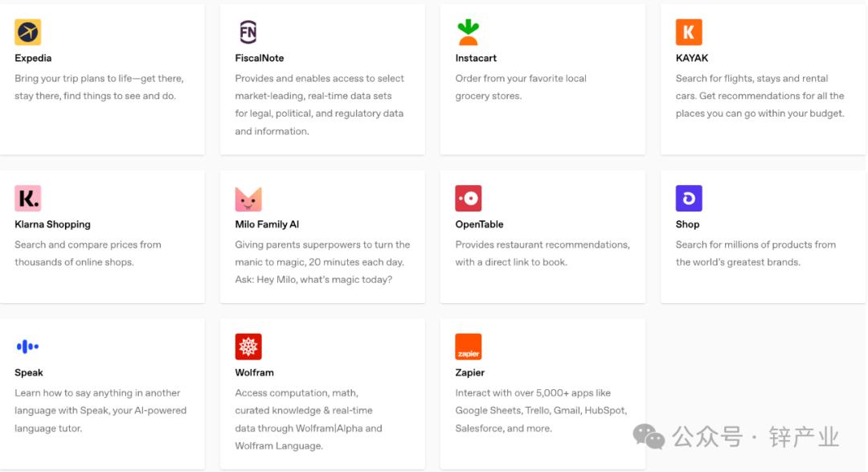This screenshot has width=868, height=472.
Task: Click the Instacart carrot icon
Action: (469, 32)
